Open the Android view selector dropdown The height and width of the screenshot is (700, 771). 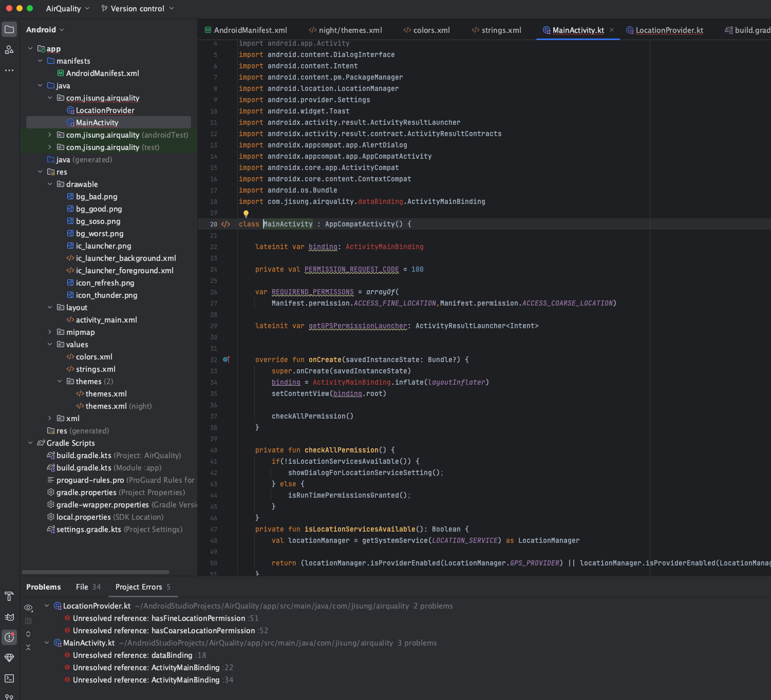[45, 30]
